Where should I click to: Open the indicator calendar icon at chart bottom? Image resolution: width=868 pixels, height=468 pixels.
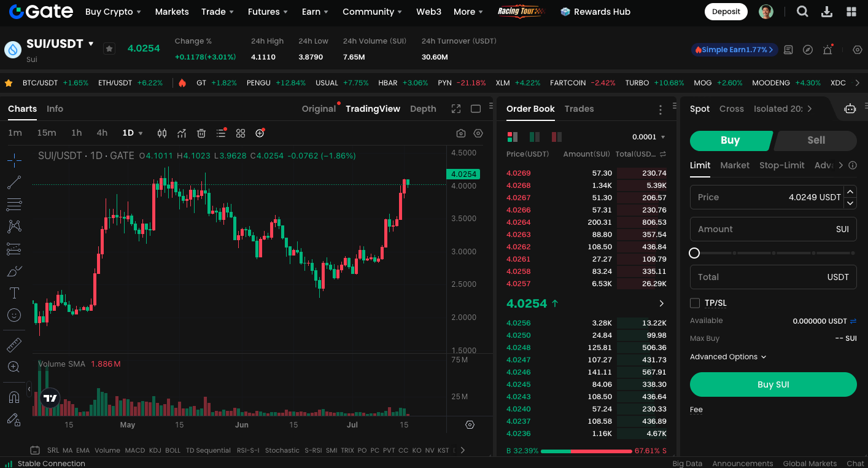tap(35, 450)
